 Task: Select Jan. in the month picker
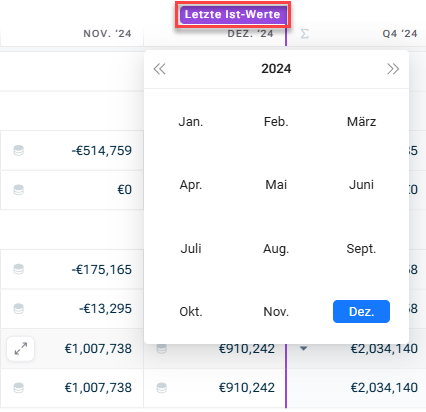[x=191, y=122]
